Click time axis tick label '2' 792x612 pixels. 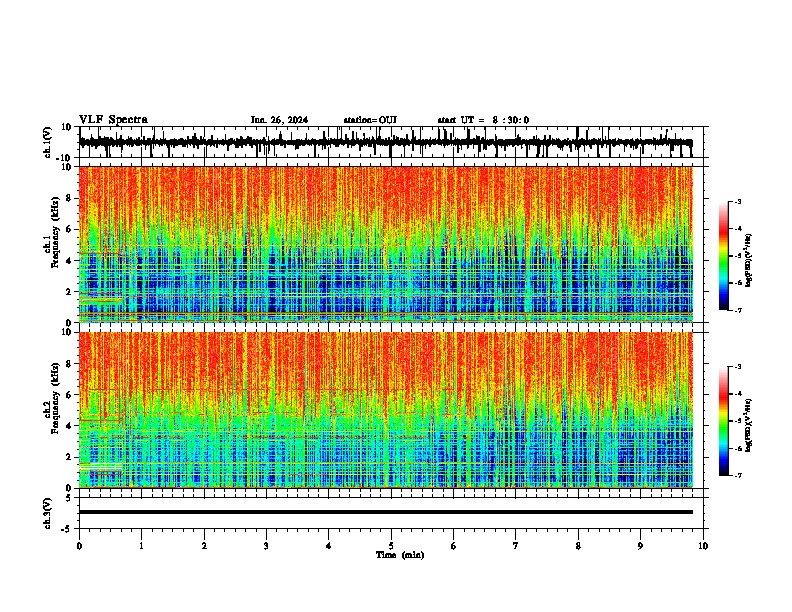[x=204, y=546]
